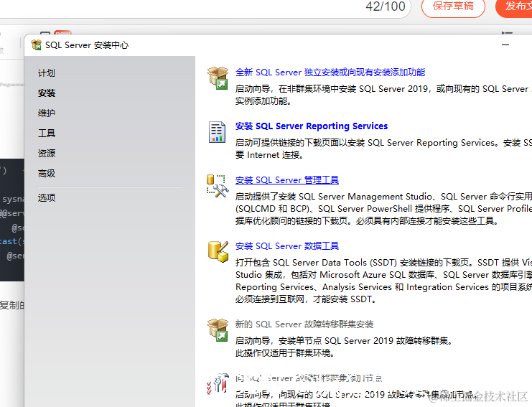Open the 计划 page in the sidebar

point(47,73)
